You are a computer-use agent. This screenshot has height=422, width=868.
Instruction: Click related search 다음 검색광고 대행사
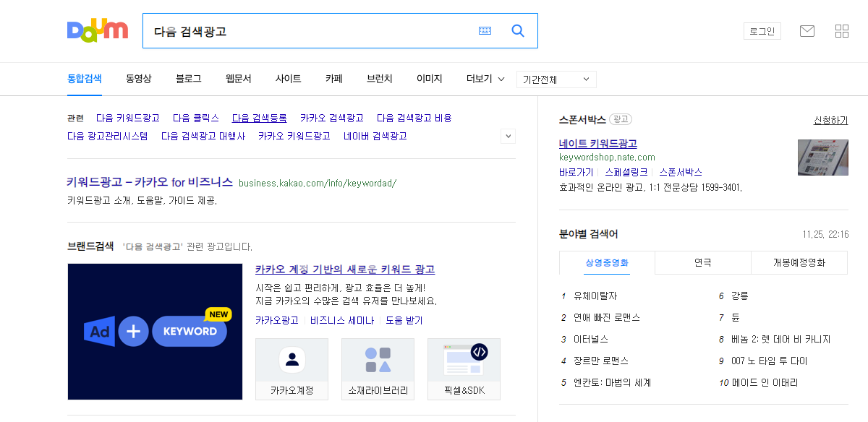[x=203, y=136]
